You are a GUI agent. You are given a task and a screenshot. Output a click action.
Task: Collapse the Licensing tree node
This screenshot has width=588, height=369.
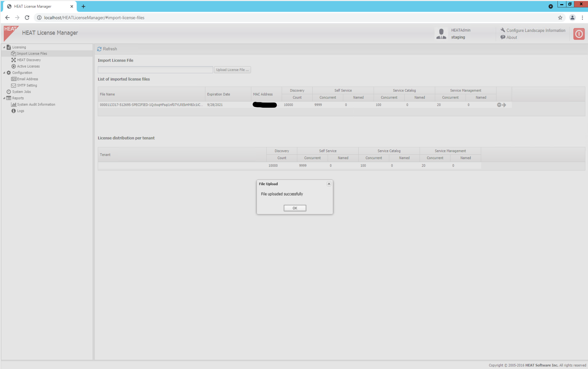[x=4, y=47]
